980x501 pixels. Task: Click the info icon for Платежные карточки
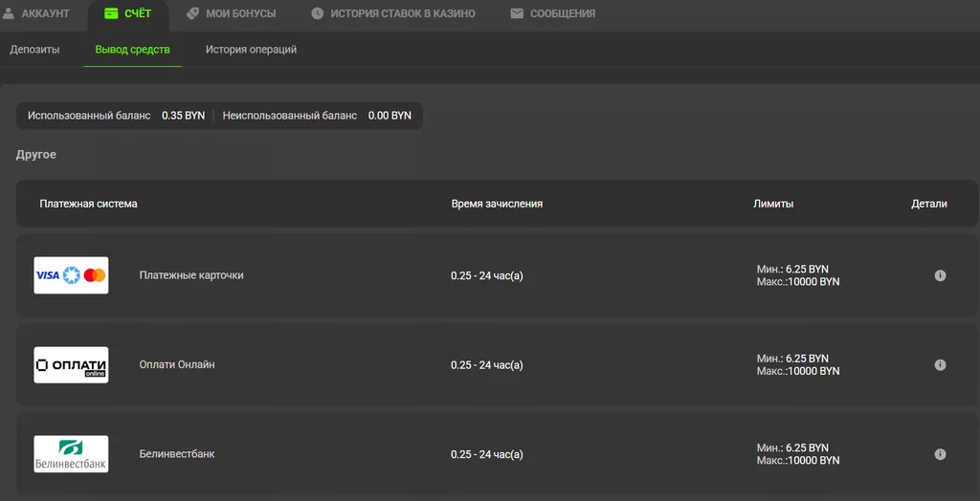(x=940, y=275)
